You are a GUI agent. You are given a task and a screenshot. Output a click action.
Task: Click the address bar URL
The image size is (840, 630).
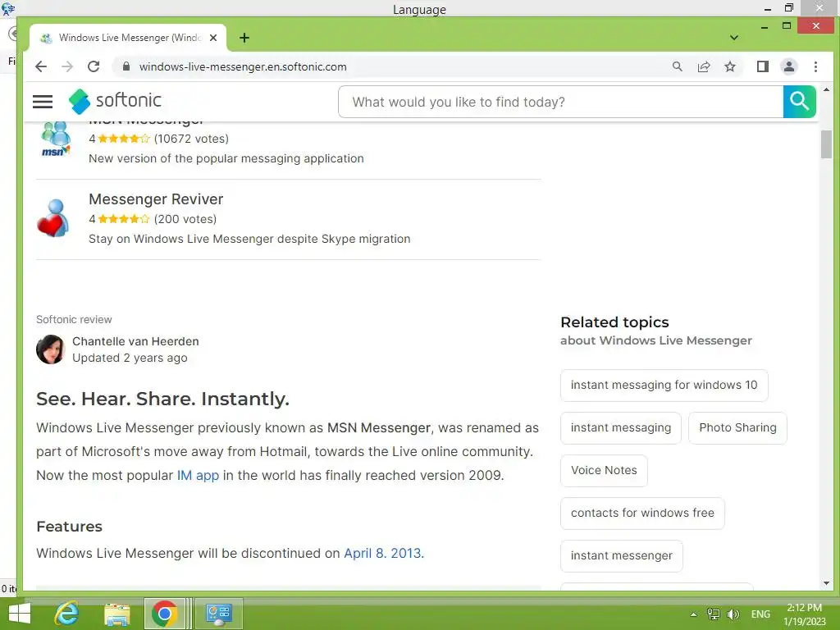point(243,66)
